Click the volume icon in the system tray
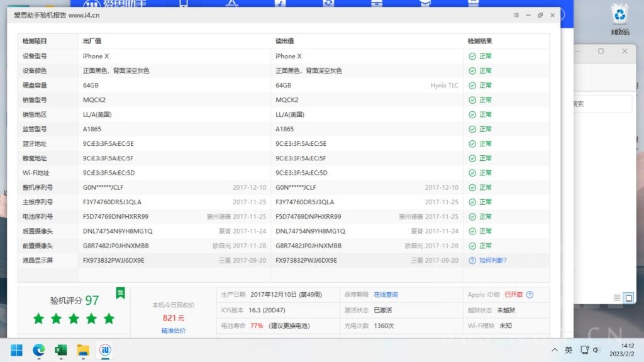Viewport: 644px width, 362px height. point(596,349)
